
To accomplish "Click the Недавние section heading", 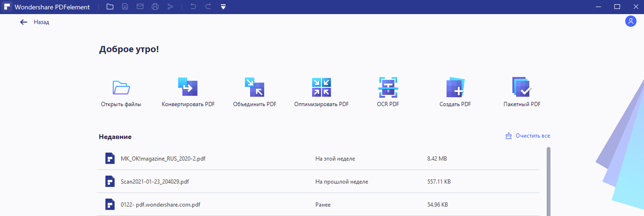I will point(115,137).
